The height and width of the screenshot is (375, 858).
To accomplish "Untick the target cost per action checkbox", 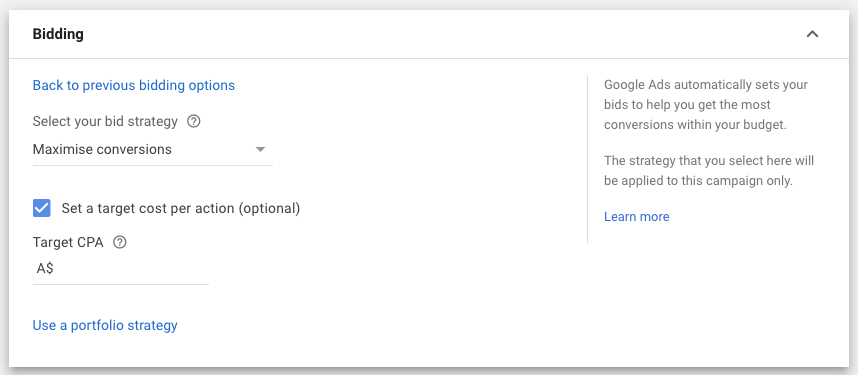I will pyautogui.click(x=42, y=208).
